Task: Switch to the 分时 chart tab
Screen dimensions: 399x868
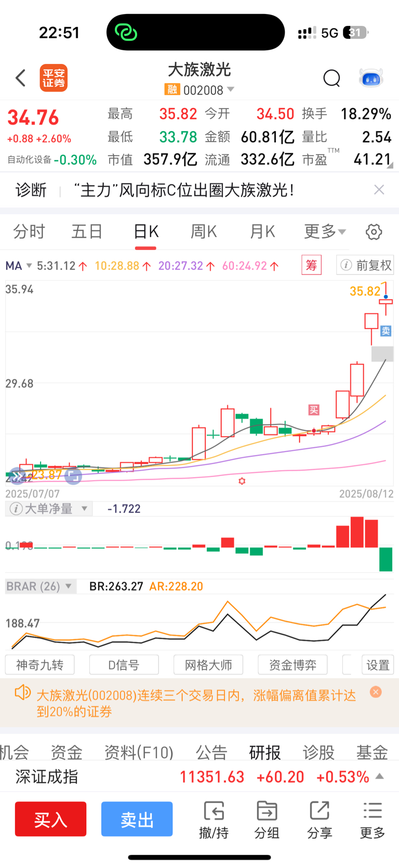Action: 29,231
